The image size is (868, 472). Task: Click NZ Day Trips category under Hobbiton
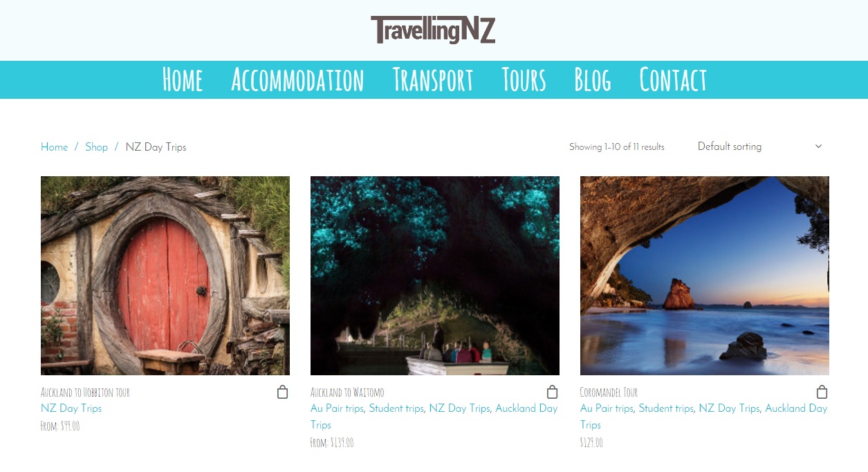pyautogui.click(x=71, y=408)
